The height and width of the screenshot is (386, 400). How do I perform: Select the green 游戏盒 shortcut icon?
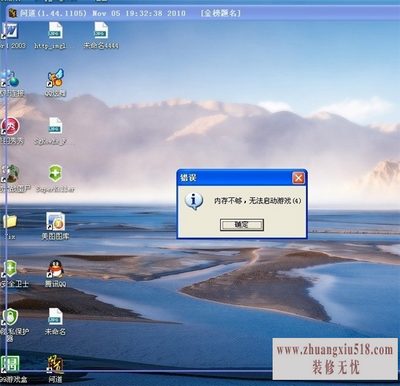click(10, 364)
